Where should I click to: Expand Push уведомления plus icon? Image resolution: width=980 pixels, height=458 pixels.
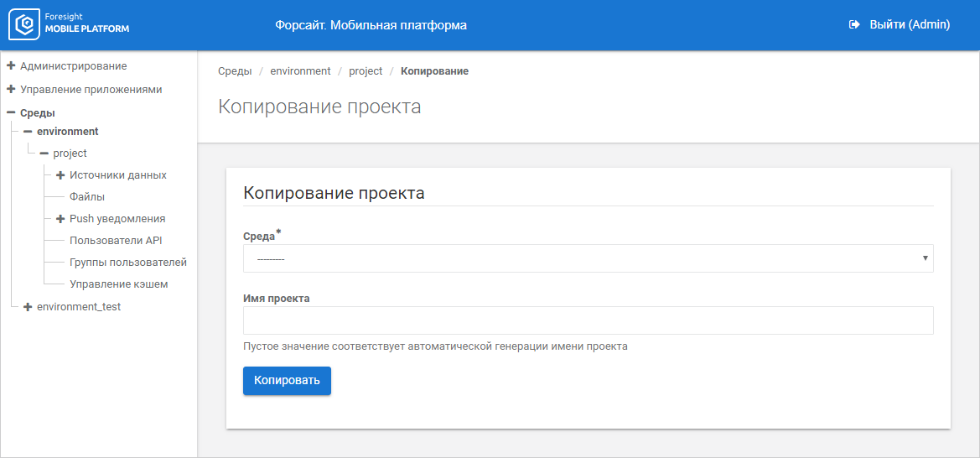click(x=60, y=219)
